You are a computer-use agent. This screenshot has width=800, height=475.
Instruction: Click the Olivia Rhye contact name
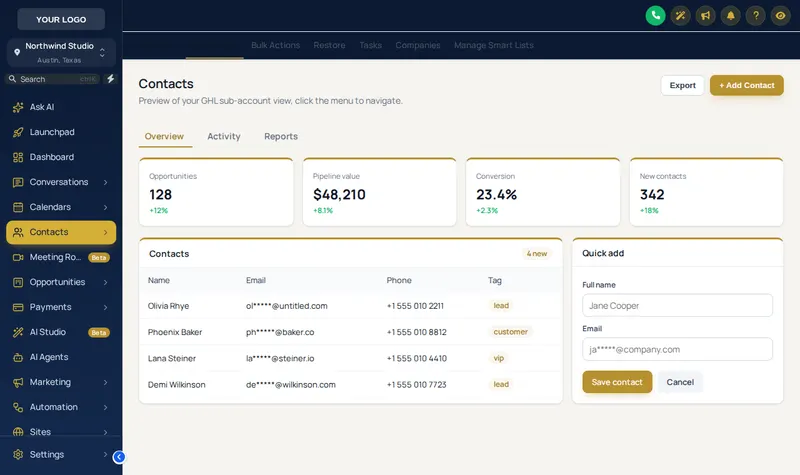[168, 306]
